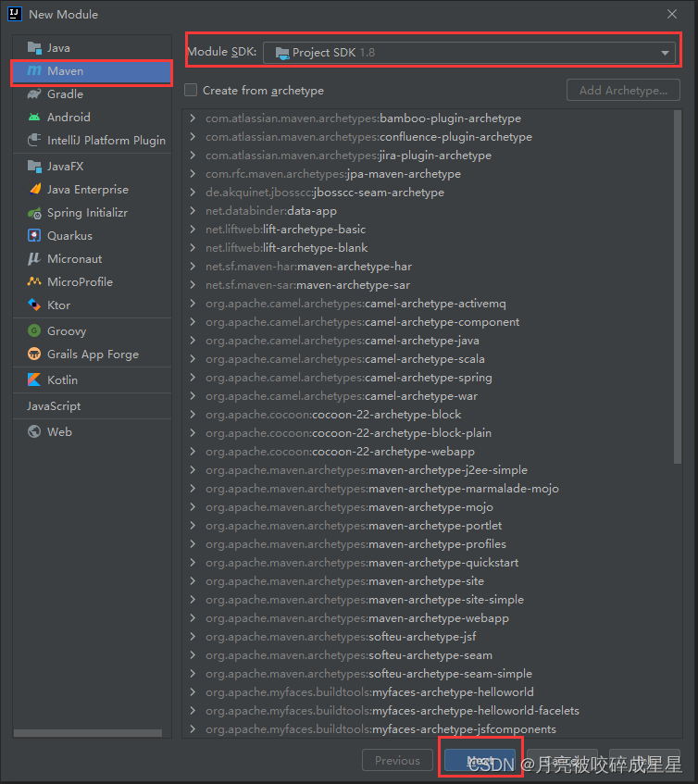
Task: Select the Kotlin logo icon
Action: coord(34,380)
